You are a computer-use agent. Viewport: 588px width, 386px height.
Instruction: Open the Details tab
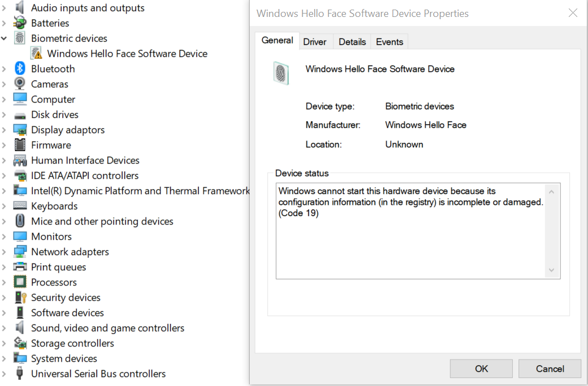[x=352, y=42]
